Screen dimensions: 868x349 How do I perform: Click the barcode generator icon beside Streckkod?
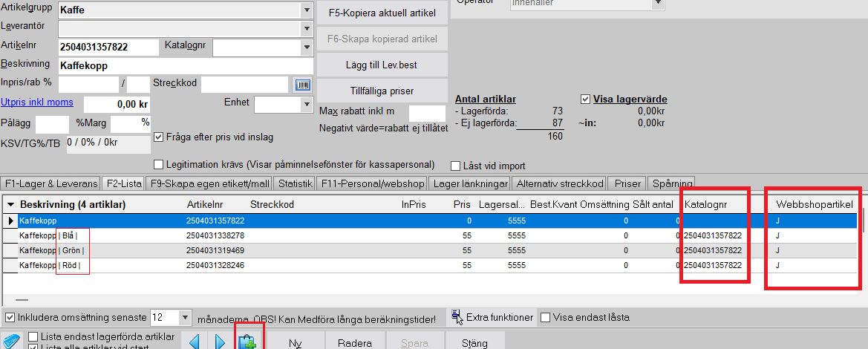click(x=303, y=85)
